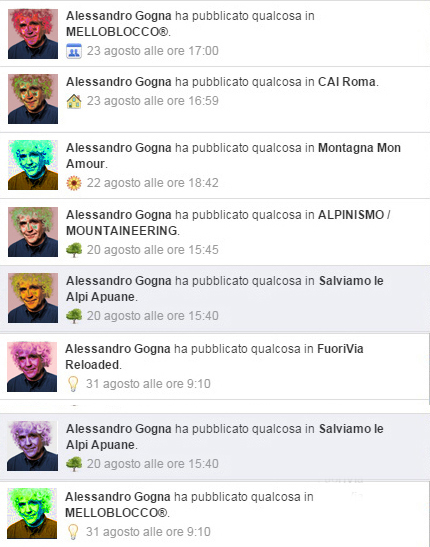430x547 pixels.
Task: Click the lightbulb icon in the bottom MELLOBLOCCO notification
Action: point(73,532)
